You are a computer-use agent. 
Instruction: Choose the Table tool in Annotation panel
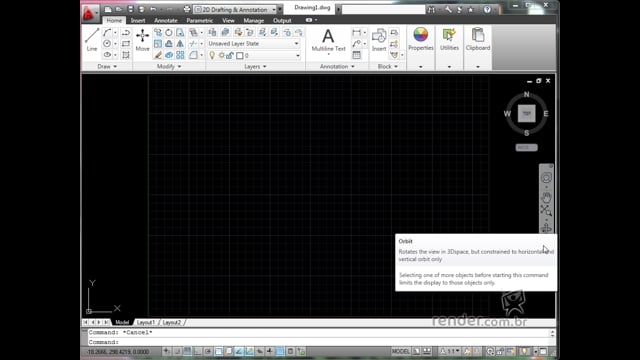point(357,55)
